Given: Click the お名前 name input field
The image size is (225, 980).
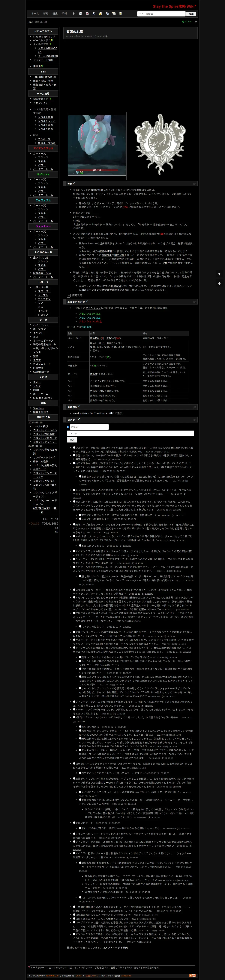Looking at the screenshot, I should point(89,427).
